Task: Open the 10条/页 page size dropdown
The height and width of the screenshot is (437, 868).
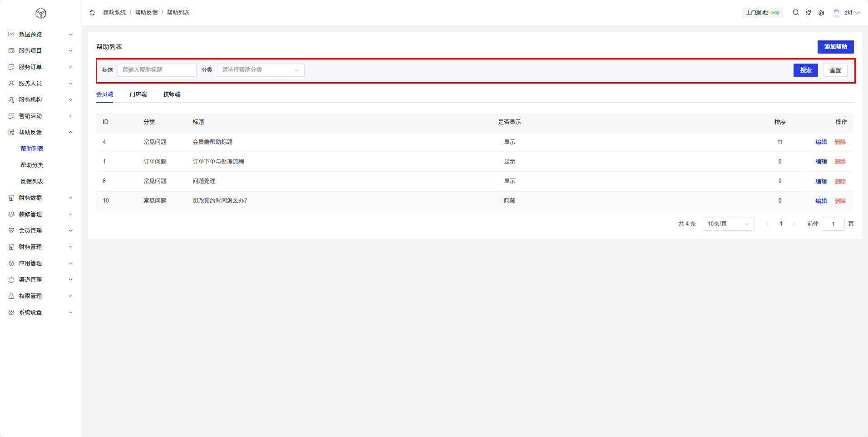Action: pyautogui.click(x=729, y=224)
